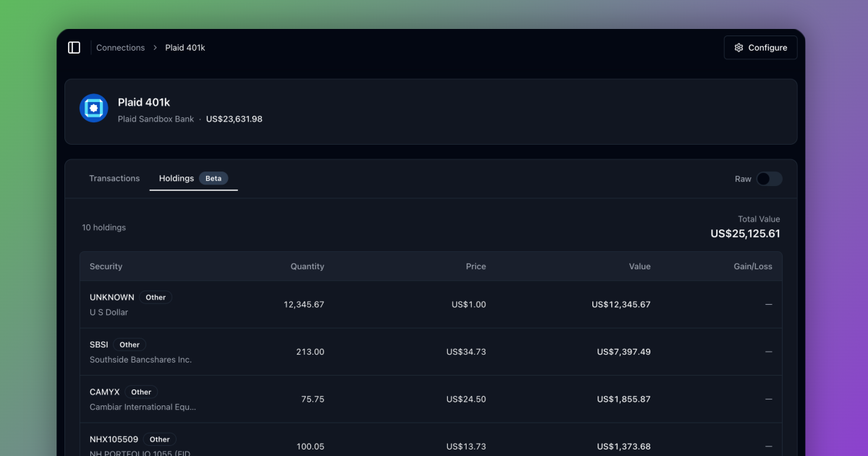Open the Configure button
This screenshot has height=456, width=868.
tap(760, 48)
